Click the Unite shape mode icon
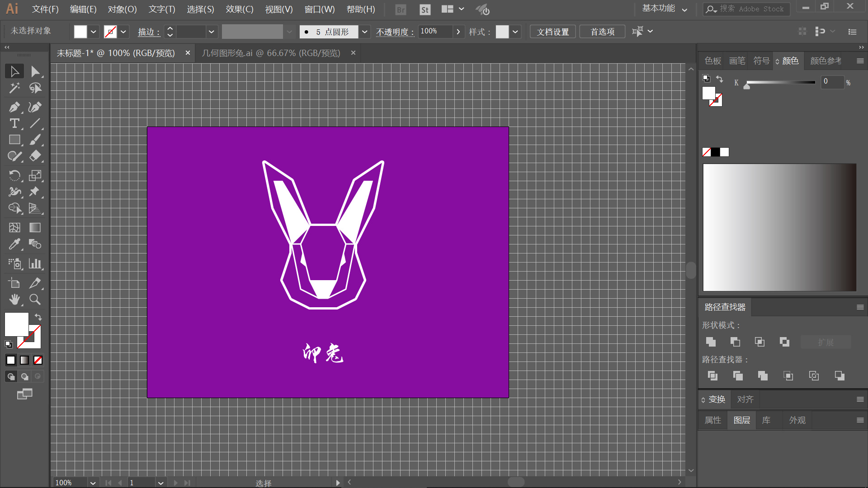This screenshot has width=868, height=488. [711, 342]
